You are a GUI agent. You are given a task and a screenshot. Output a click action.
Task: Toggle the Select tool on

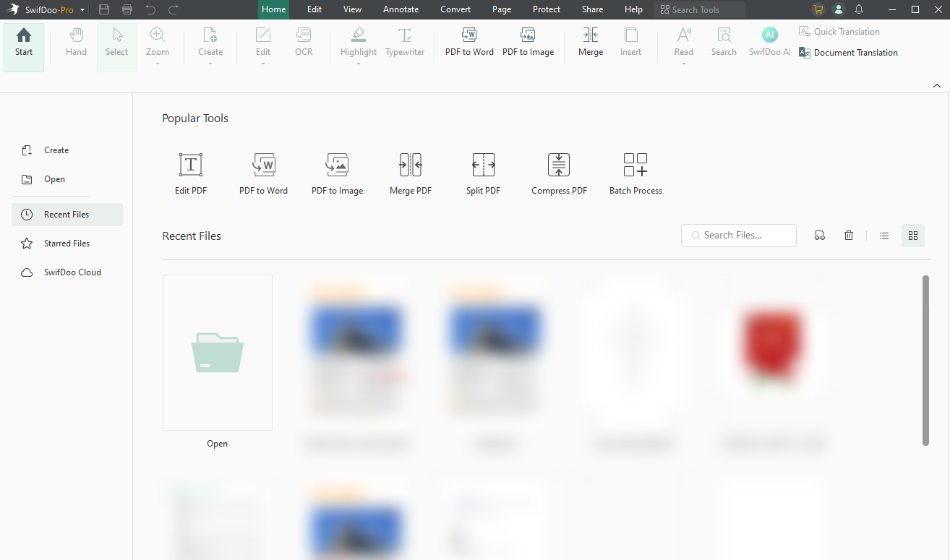(x=116, y=42)
